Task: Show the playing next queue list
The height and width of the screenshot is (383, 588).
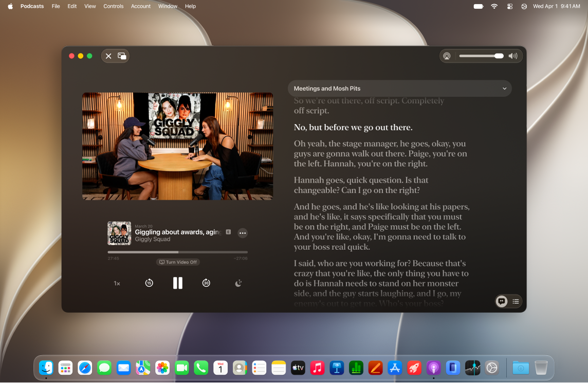Action: point(516,301)
